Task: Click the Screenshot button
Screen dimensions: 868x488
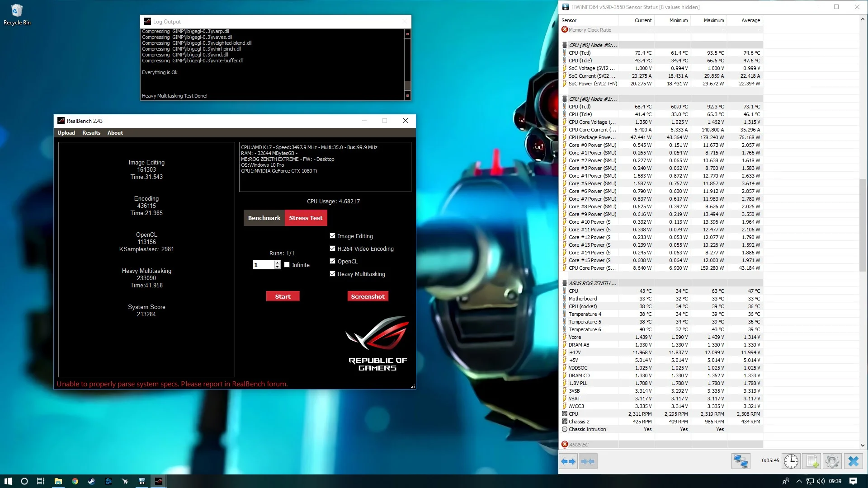Action: [368, 296]
